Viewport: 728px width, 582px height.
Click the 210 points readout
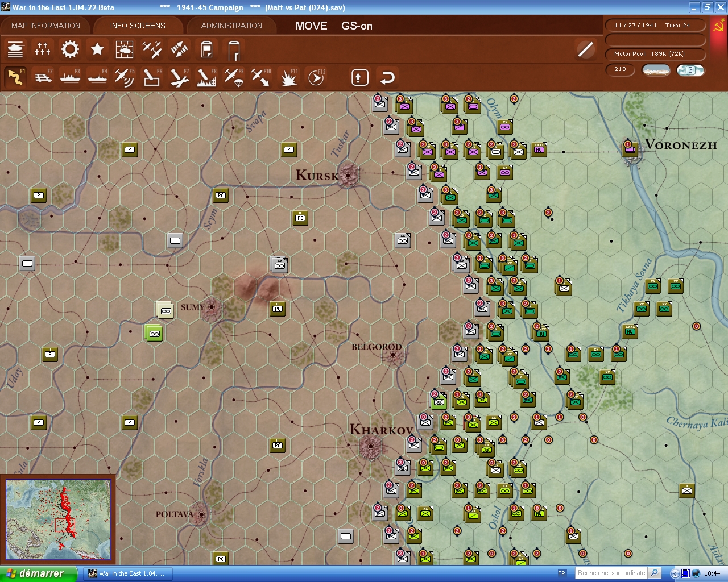tap(621, 69)
